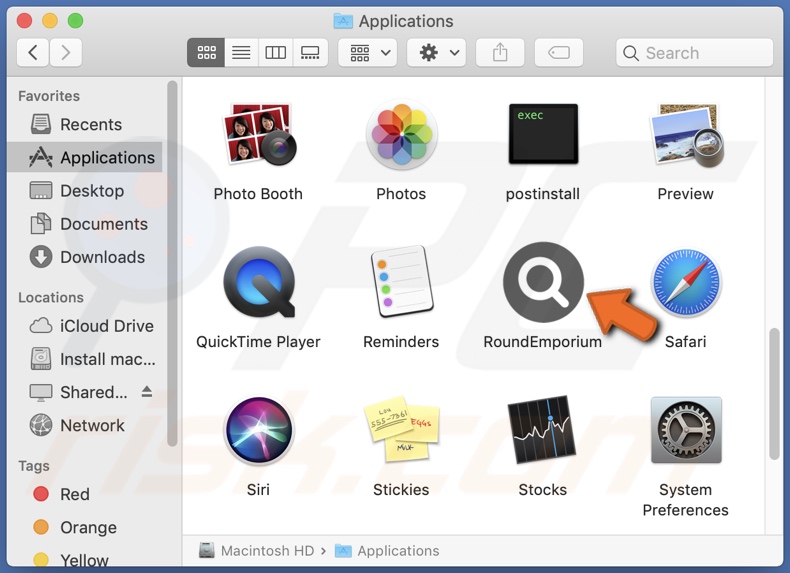Viewport: 790px width, 573px height.
Task: Click the QuickTime Player name label
Action: tap(258, 342)
